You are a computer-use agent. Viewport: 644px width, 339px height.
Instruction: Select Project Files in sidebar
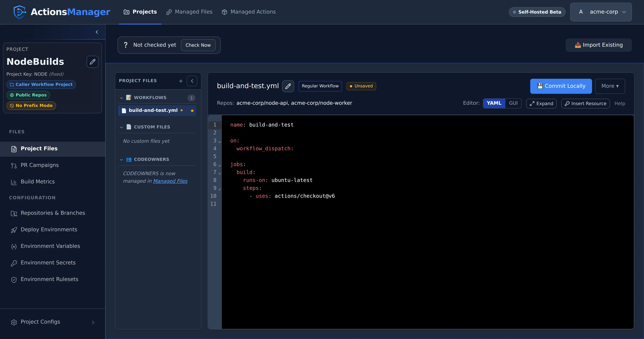click(x=53, y=149)
